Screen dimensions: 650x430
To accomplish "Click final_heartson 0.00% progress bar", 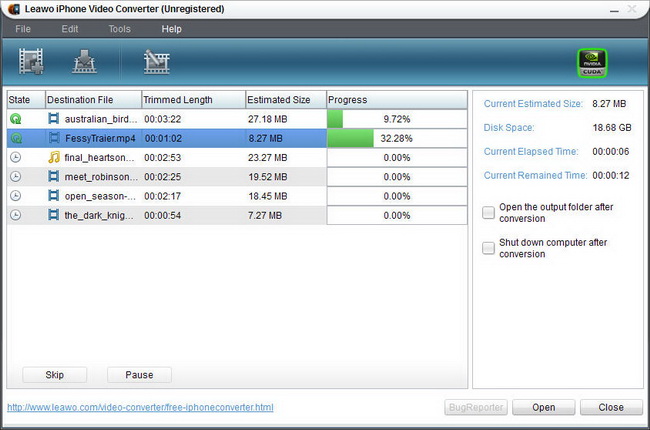I will 397,158.
